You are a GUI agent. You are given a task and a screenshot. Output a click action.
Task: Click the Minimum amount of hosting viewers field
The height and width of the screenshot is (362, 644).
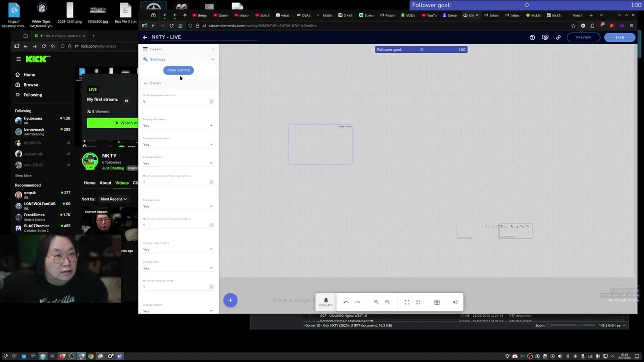pyautogui.click(x=178, y=182)
